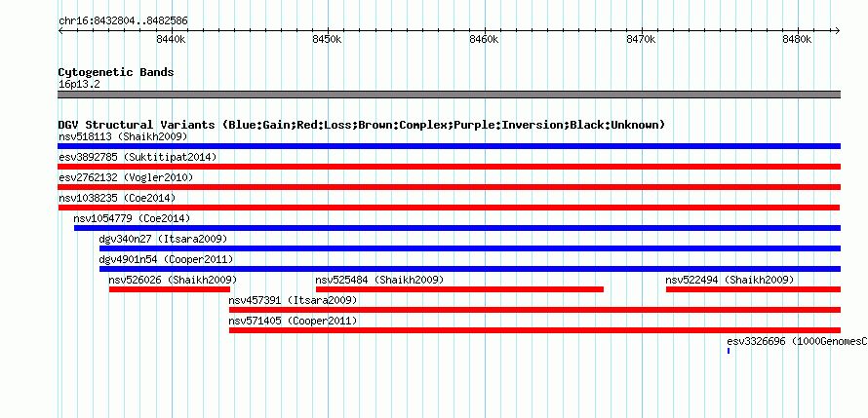Open nsv525484 (Shaikh2009) label
Viewport: 868px width, 418px height.
379,280
